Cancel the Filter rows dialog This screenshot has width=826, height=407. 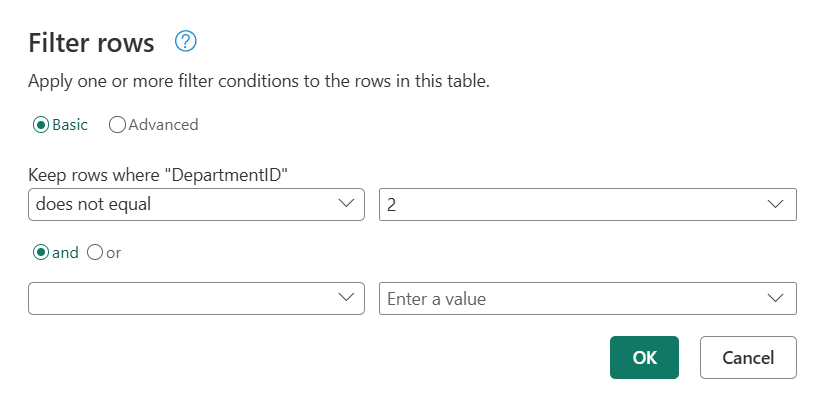tap(748, 358)
